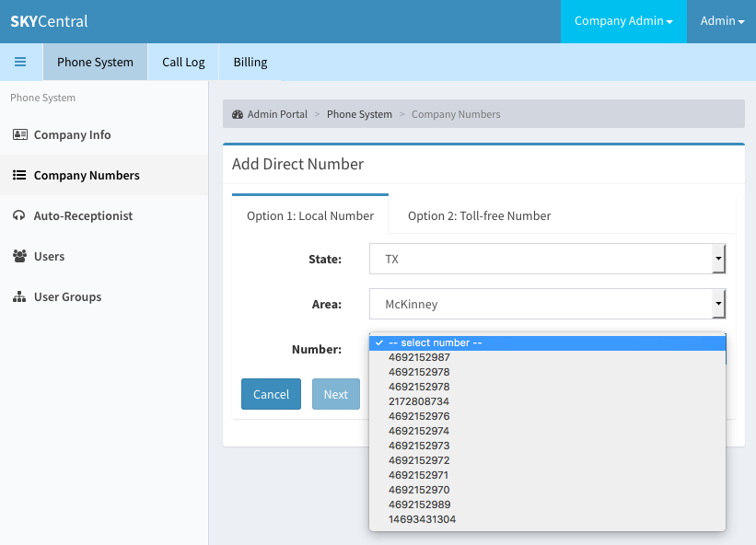
Task: Click the Company Info card icon
Action: pos(19,134)
